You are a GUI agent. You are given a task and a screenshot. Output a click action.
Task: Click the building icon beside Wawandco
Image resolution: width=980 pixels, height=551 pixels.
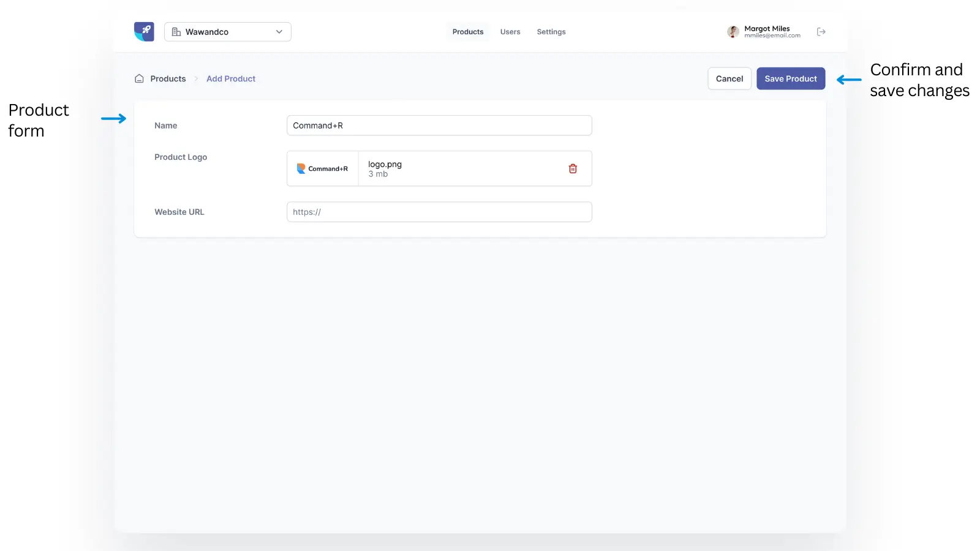[x=176, y=32]
